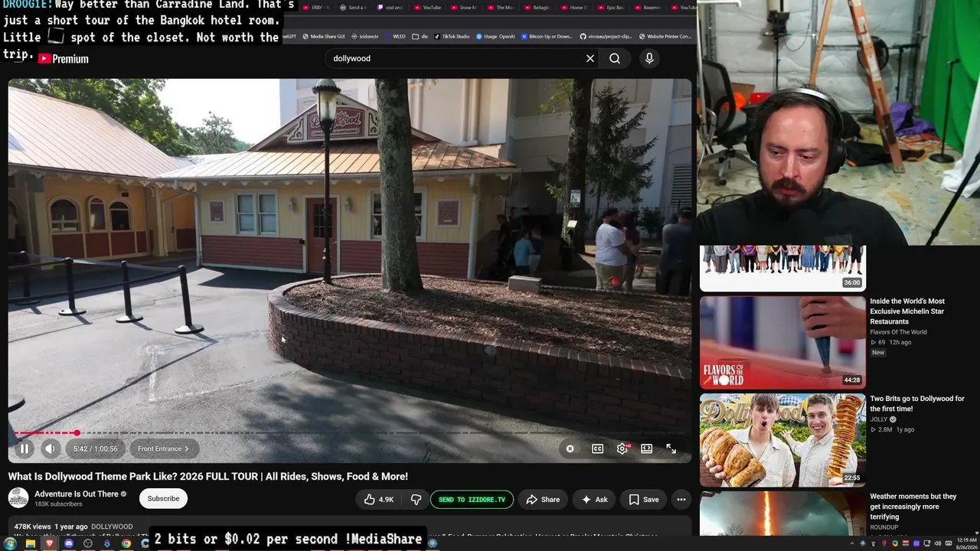Image resolution: width=980 pixels, height=551 pixels.
Task: Open the DOLLYWOOD tag in the description
Action: (x=112, y=527)
